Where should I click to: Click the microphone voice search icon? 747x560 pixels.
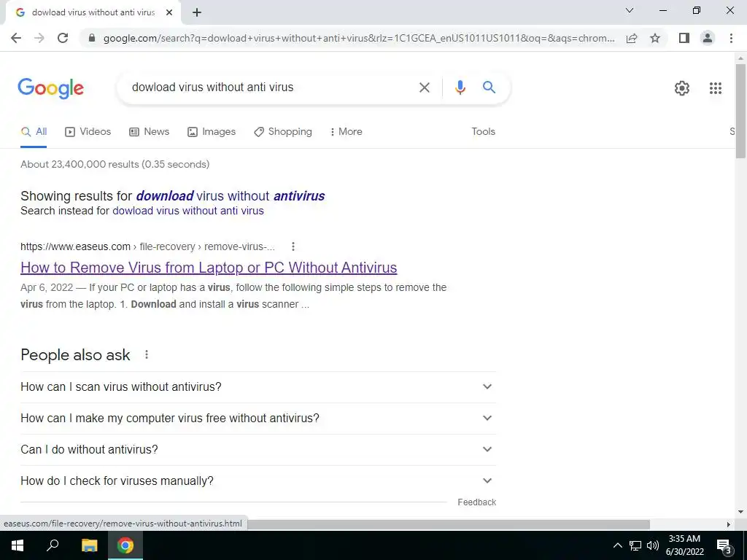tap(460, 87)
